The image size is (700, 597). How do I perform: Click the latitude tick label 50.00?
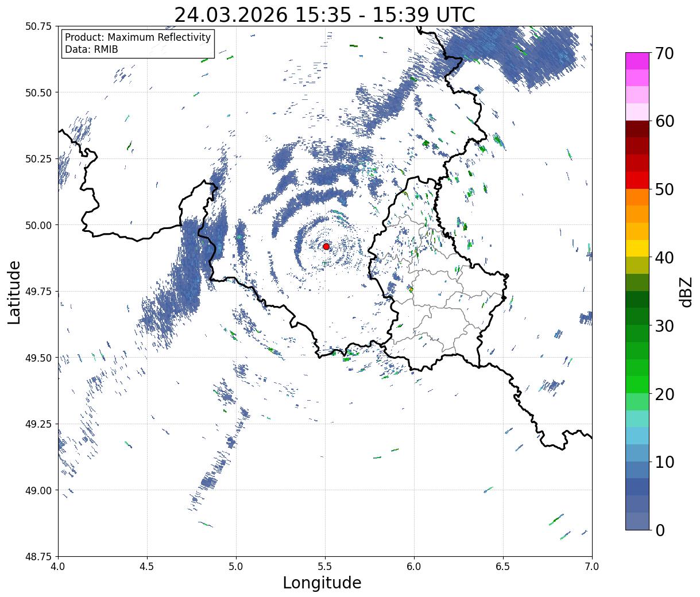pos(38,225)
